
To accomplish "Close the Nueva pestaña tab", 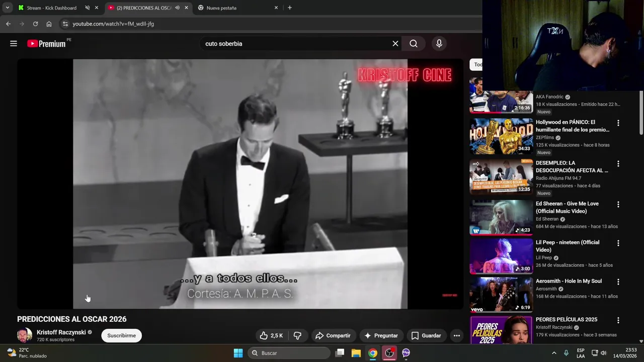I will coord(276,8).
